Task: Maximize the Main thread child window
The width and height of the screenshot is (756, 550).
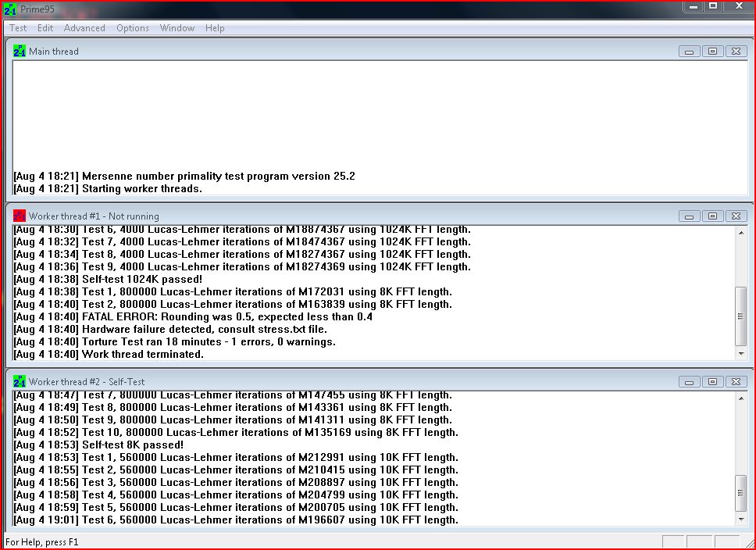Action: coord(712,51)
